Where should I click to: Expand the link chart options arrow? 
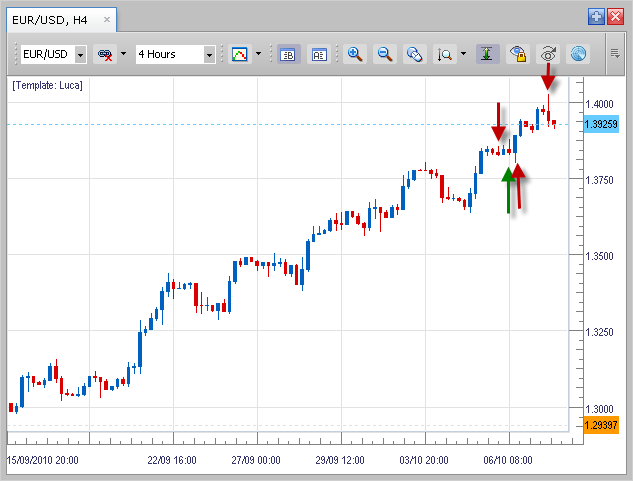[x=124, y=53]
